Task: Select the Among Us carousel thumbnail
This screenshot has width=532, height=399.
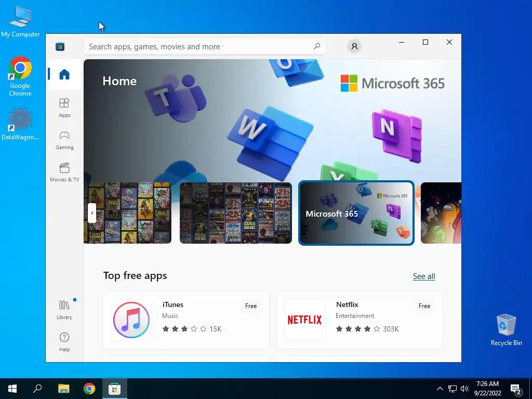Action: [x=441, y=213]
